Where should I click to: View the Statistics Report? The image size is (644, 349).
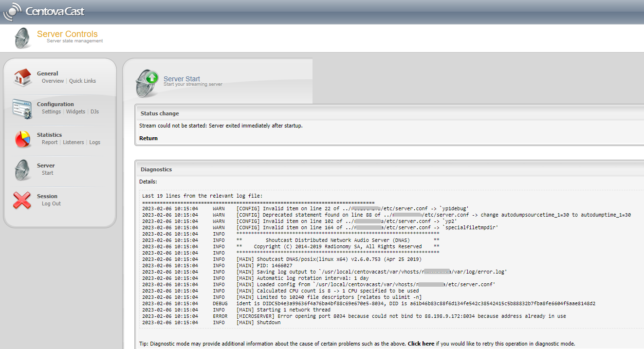[x=50, y=143]
